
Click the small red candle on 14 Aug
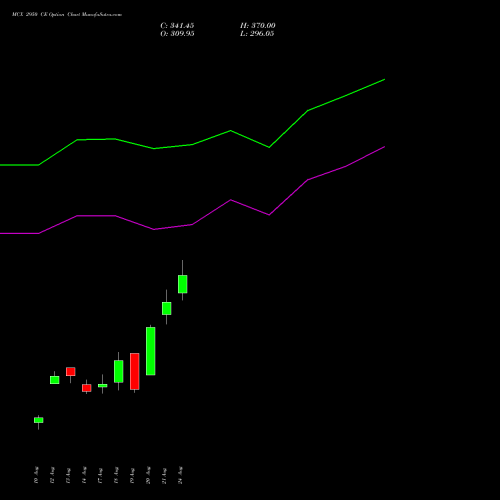[87, 388]
